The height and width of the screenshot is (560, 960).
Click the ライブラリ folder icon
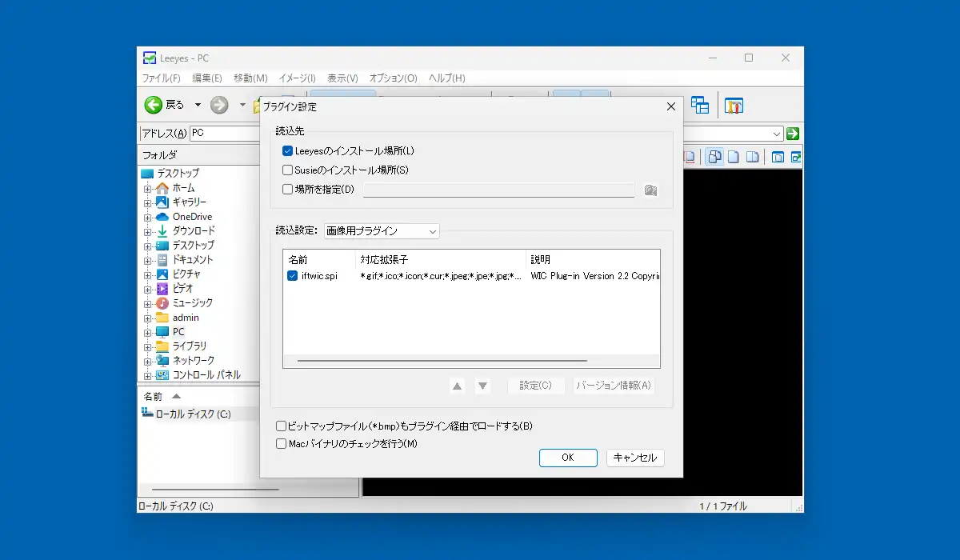point(162,346)
